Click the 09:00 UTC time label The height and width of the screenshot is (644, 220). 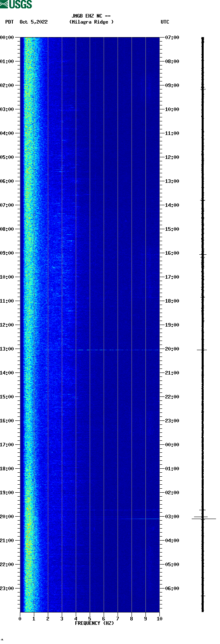point(172,85)
